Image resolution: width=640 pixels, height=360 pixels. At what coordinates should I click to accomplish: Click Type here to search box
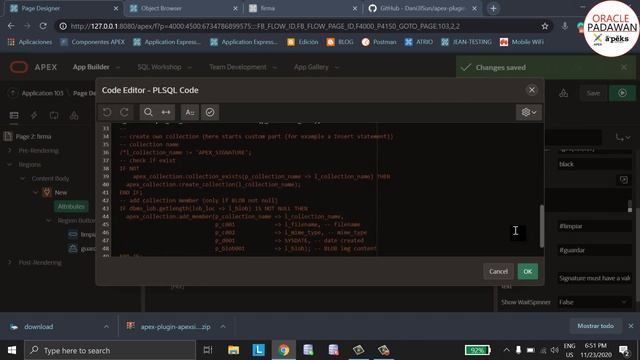pos(110,350)
